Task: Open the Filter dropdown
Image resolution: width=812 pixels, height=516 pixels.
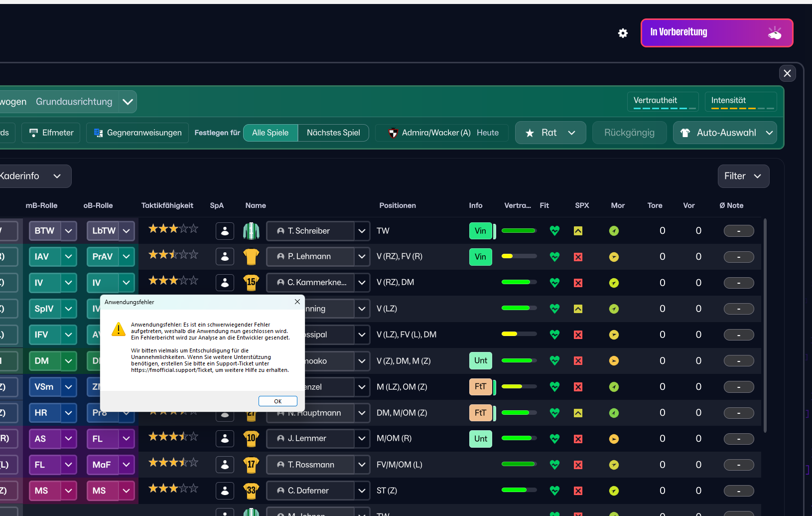Action: [x=743, y=176]
